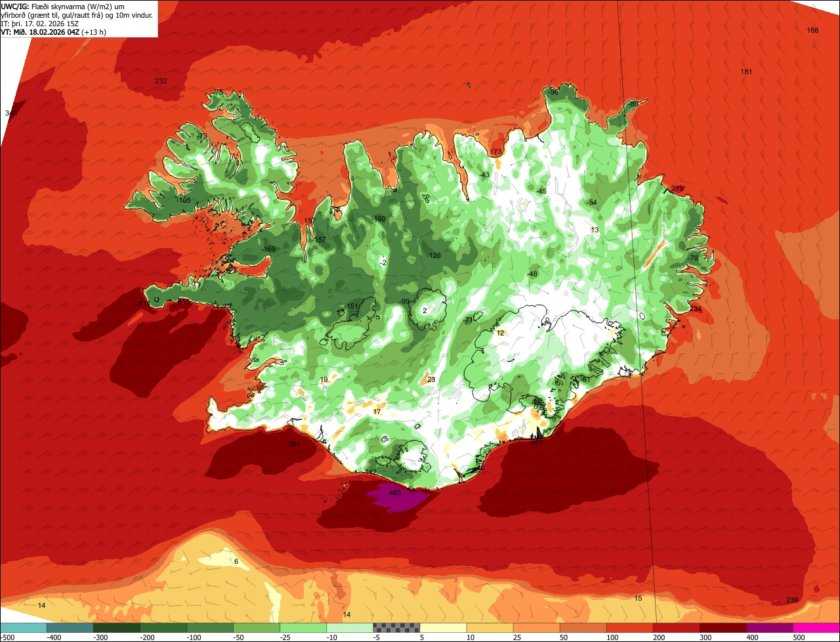Click the -54 value label
The image size is (840, 642).
[592, 202]
